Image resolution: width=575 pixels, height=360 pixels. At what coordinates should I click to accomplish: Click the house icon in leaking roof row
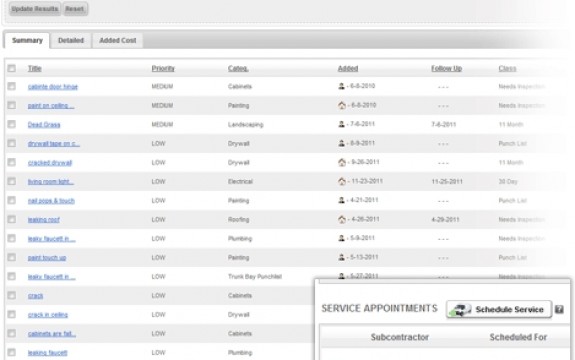pos(342,219)
